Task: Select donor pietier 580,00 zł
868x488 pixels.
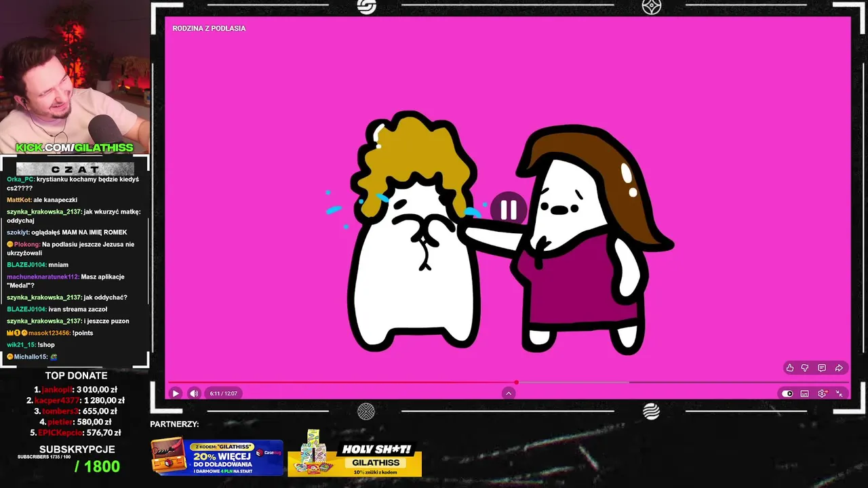Action: [x=75, y=422]
